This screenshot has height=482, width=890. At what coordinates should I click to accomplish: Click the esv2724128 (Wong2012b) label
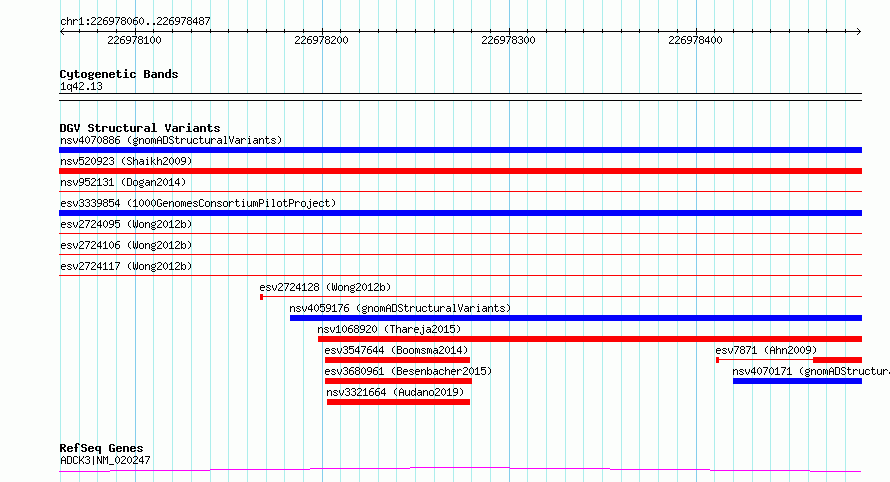coord(325,287)
